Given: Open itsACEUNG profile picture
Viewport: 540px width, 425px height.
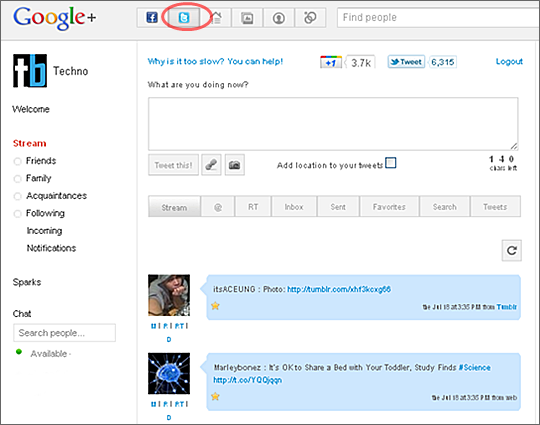Looking at the screenshot, I should pos(169,295).
